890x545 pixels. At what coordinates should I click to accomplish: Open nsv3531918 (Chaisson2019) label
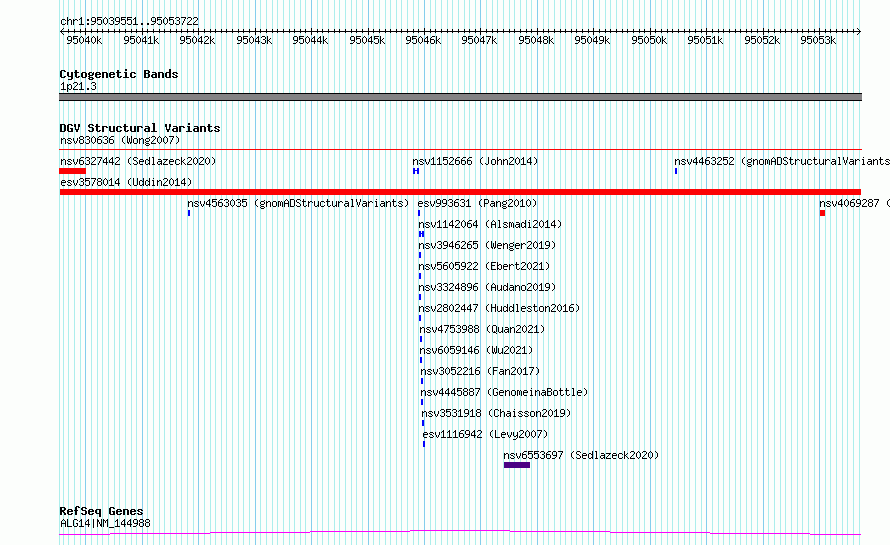pos(496,413)
